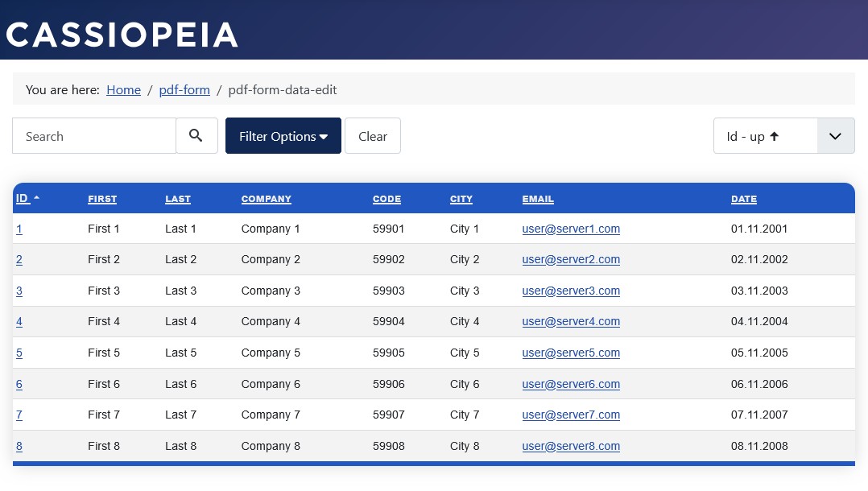Select the CODE column header

pyautogui.click(x=386, y=199)
